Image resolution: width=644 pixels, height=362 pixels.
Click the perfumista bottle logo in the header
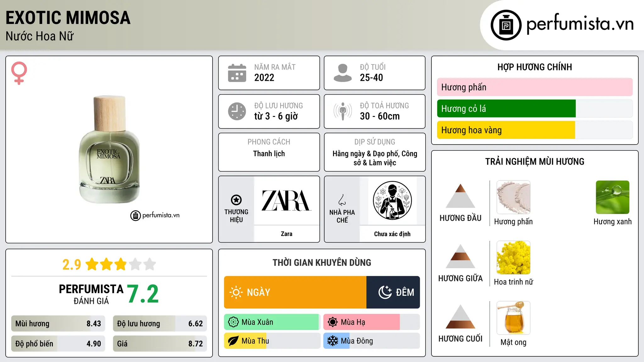point(506,25)
